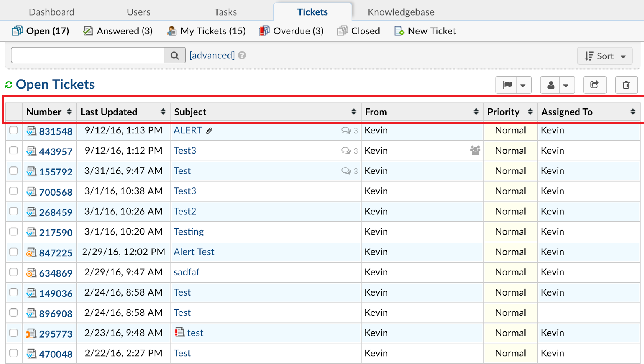Click the search magnifier icon
The width and height of the screenshot is (644, 364).
(175, 55)
